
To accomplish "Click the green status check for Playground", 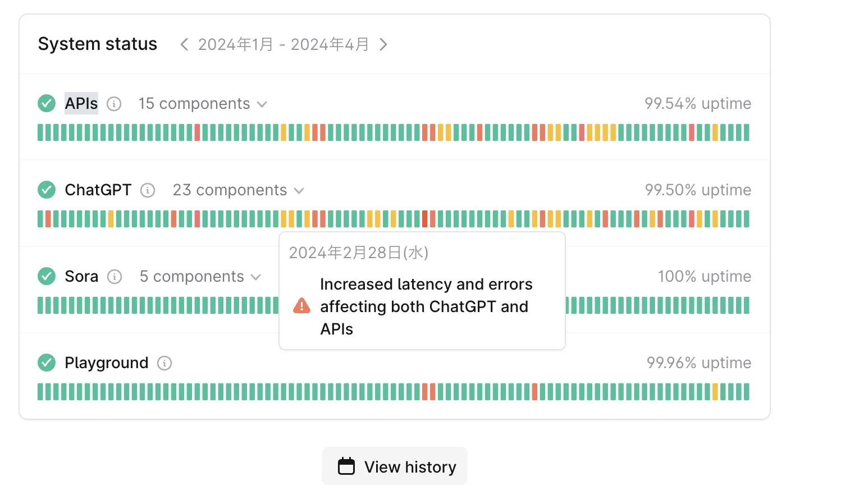I will pos(47,363).
